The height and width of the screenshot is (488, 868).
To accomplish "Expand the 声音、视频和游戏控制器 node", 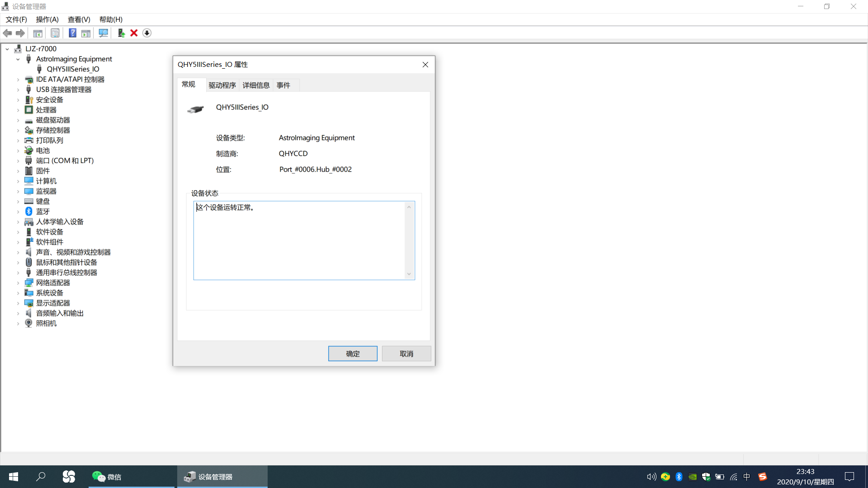I will (18, 252).
